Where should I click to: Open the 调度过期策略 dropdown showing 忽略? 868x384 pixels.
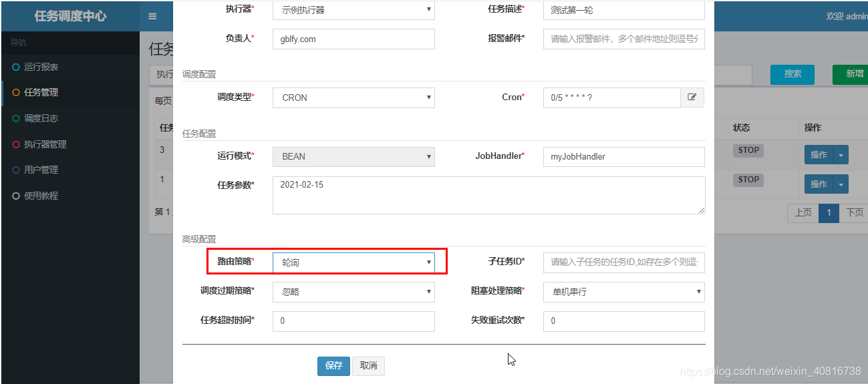pyautogui.click(x=353, y=292)
